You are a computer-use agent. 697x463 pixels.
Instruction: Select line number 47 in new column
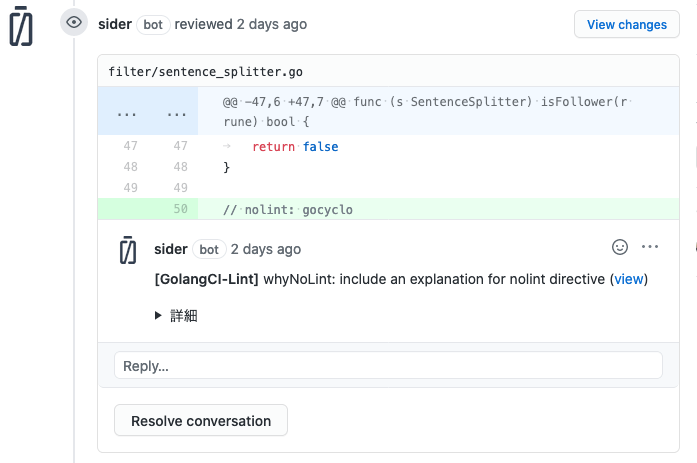(x=180, y=146)
